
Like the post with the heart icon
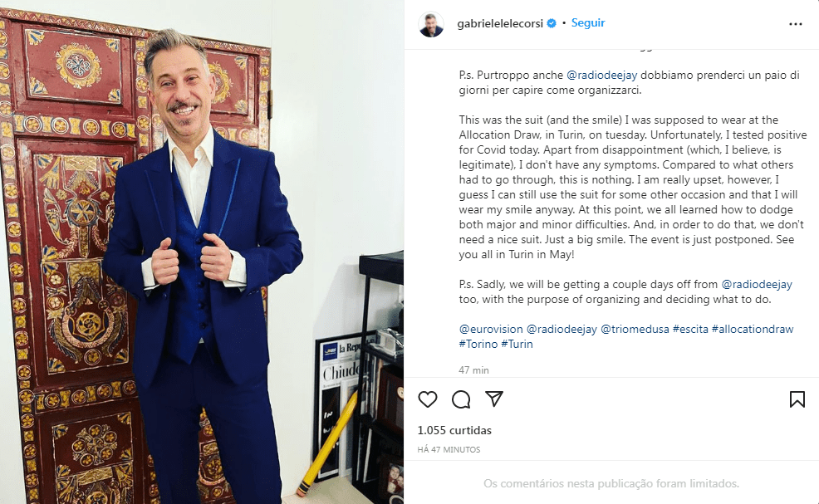click(x=427, y=399)
